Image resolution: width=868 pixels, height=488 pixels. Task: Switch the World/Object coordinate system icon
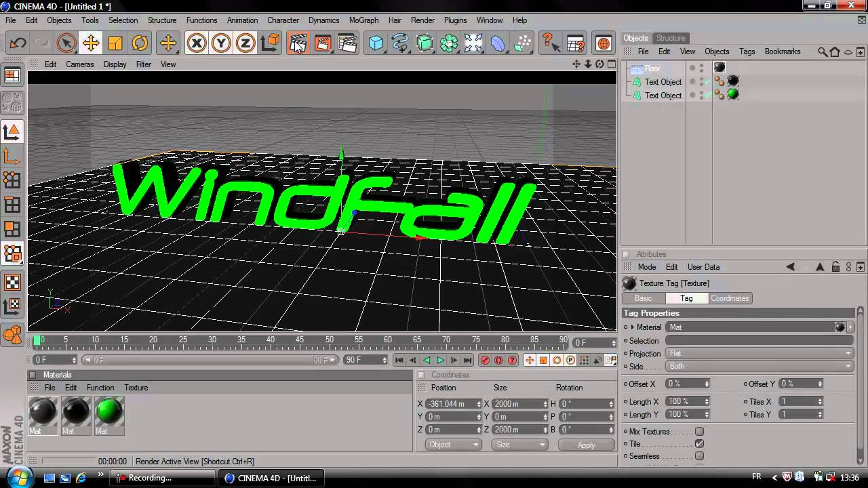tap(270, 44)
